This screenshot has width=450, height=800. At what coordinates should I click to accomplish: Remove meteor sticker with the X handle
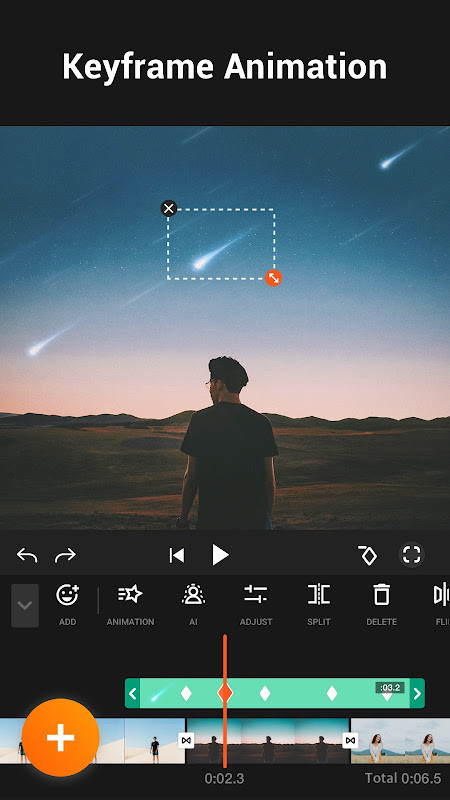[x=169, y=208]
